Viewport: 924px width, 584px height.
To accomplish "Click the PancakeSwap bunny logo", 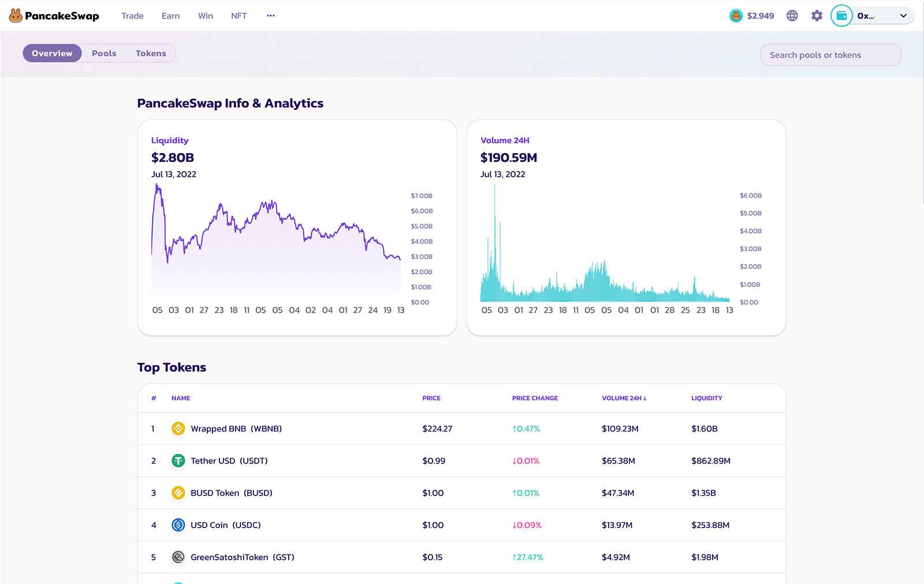I will [x=16, y=16].
